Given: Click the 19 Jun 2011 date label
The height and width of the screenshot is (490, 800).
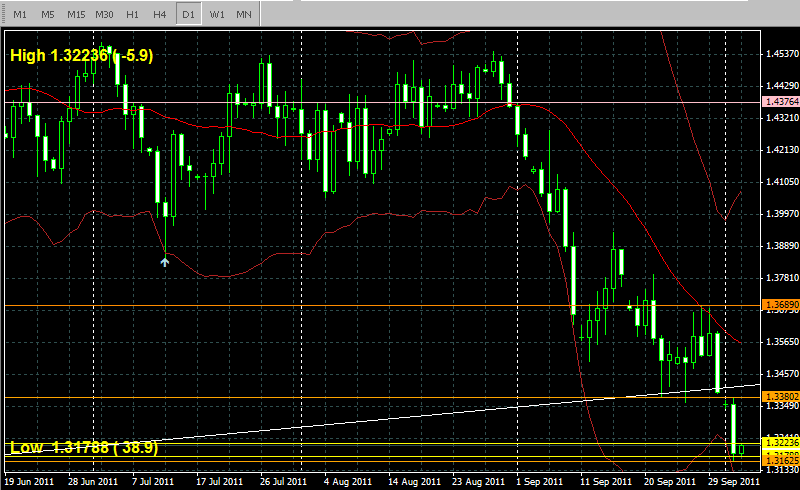Looking at the screenshot, I should (28, 482).
